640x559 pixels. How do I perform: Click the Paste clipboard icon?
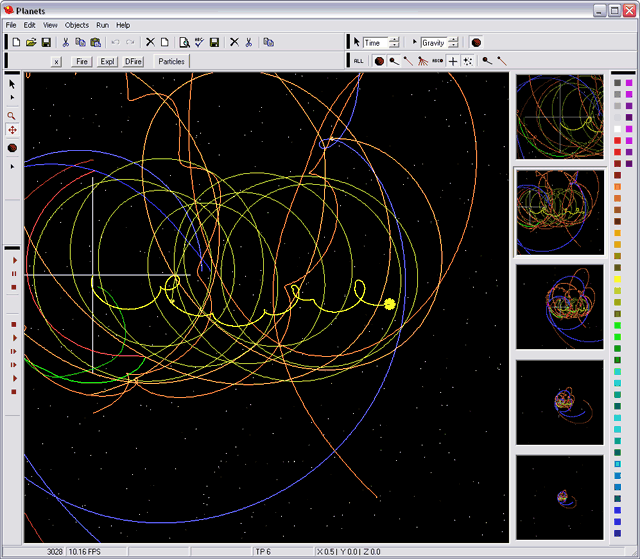tap(96, 42)
